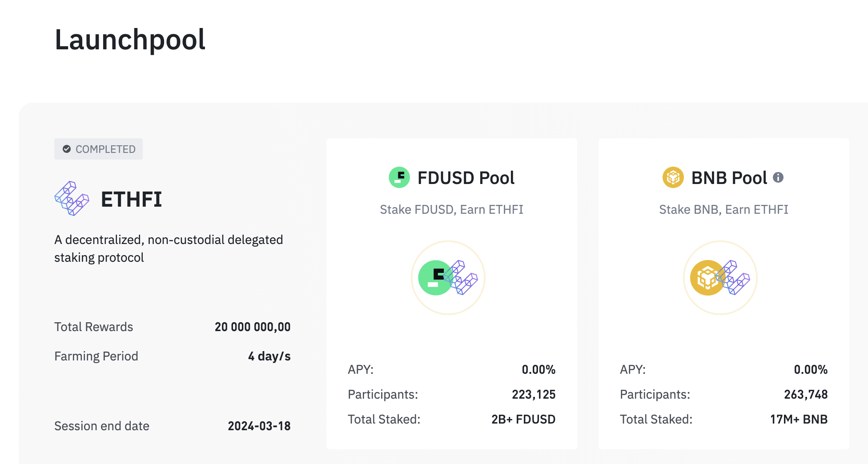Click the Stake FDUSD, Earn ETHFI subtitle

[x=451, y=209]
